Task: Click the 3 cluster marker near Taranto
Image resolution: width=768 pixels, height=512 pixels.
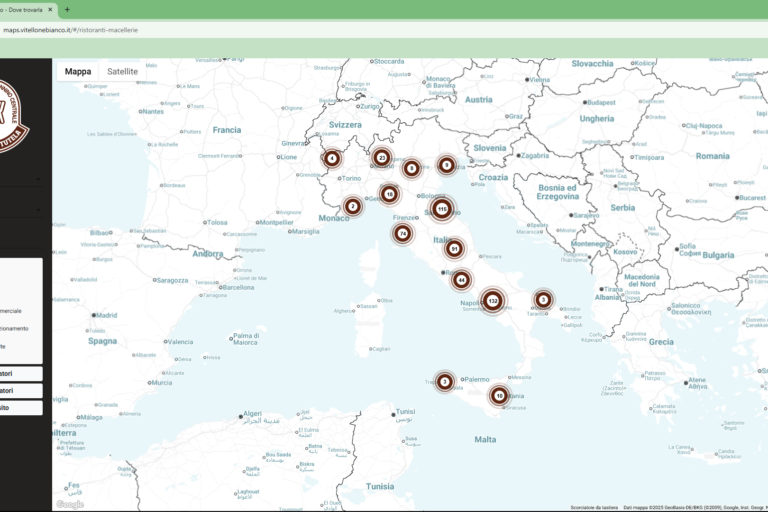Action: [x=543, y=299]
